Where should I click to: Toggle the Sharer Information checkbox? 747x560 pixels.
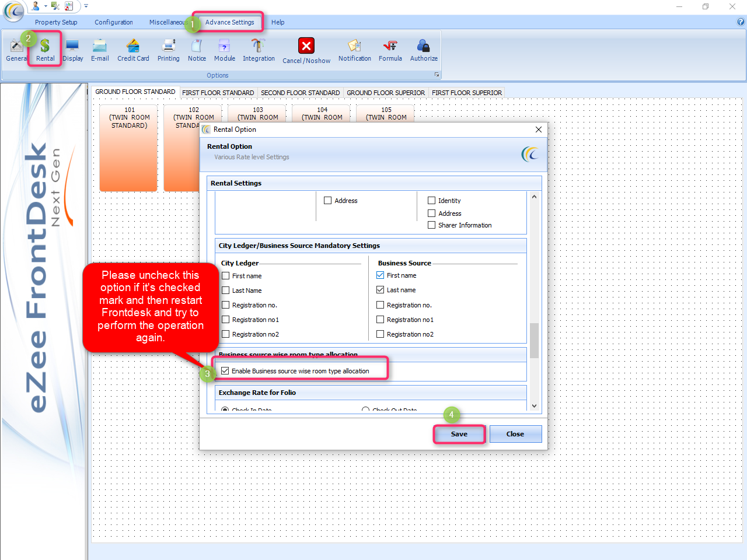click(432, 225)
